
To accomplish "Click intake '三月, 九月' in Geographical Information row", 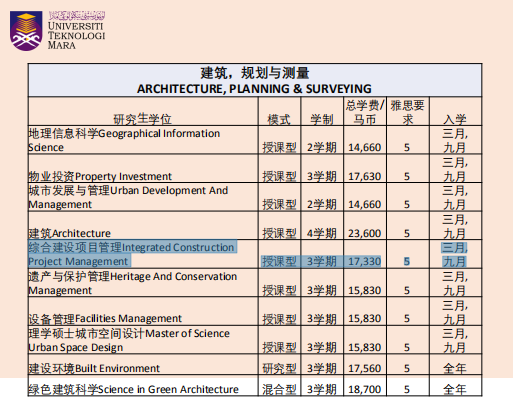I will (x=455, y=140).
